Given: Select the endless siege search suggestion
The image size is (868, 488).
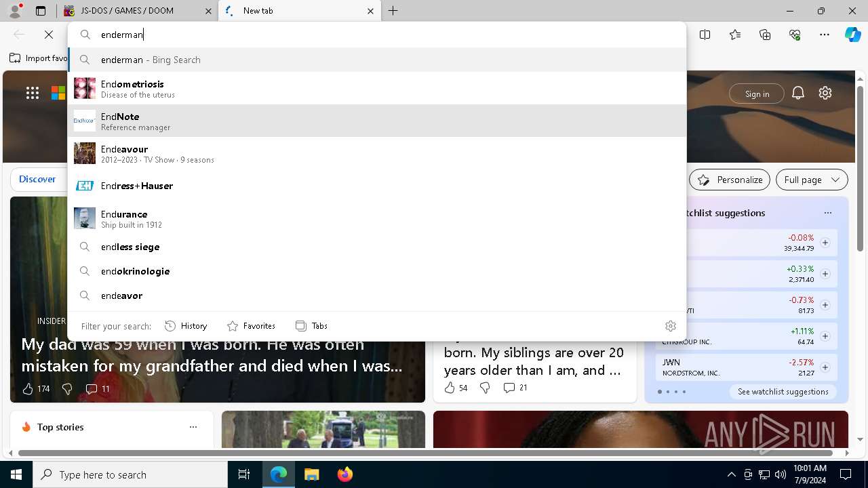Looking at the screenshot, I should coord(377,247).
